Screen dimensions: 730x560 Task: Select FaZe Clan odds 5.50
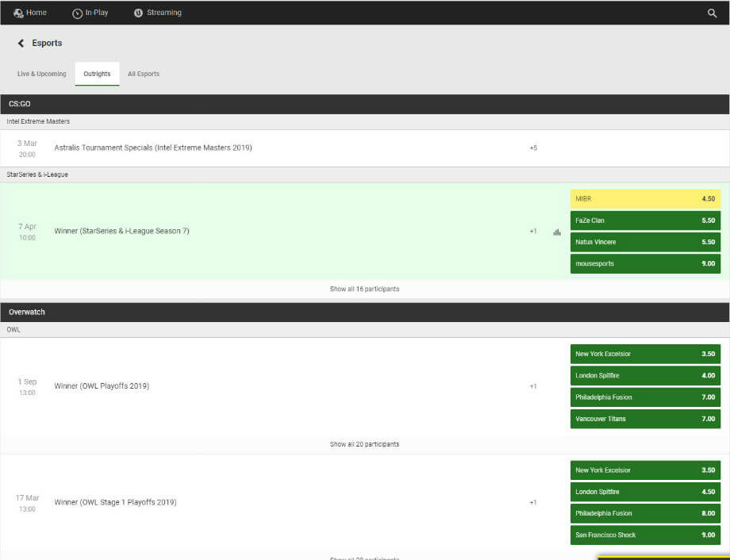tap(644, 221)
